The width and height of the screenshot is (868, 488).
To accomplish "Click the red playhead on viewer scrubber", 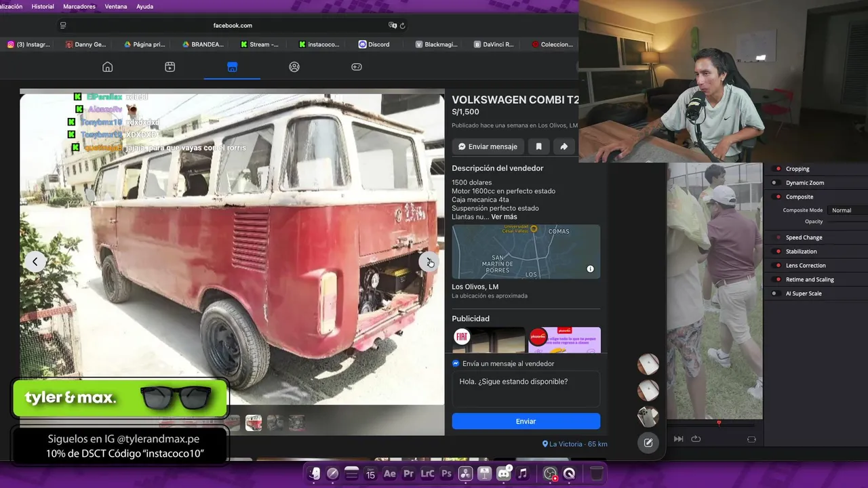I will click(x=719, y=423).
